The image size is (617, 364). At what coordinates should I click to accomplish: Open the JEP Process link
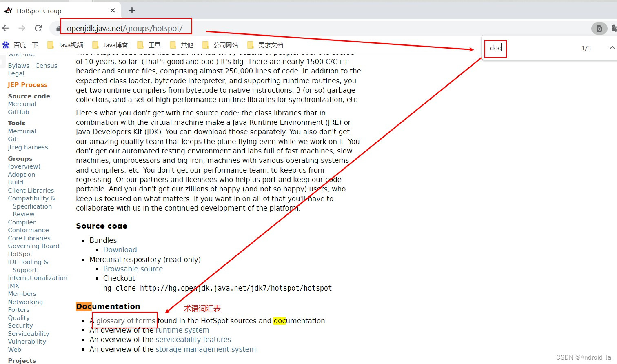(x=28, y=85)
